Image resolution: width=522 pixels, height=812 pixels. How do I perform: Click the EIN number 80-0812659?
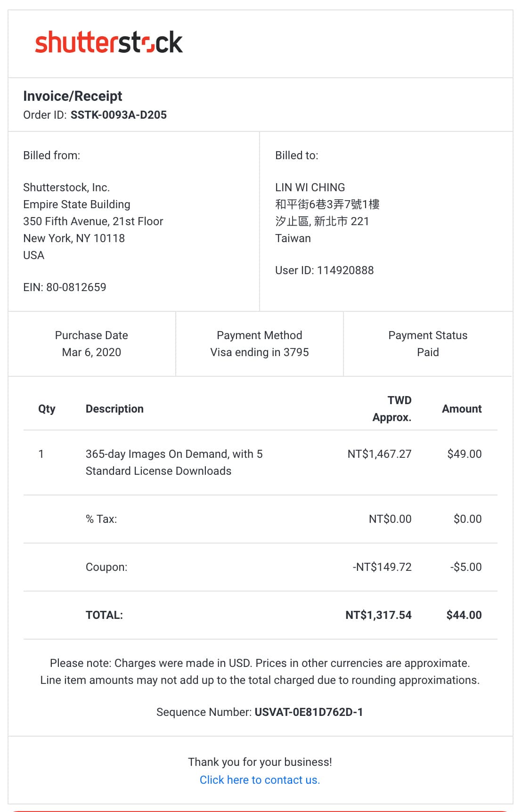[76, 287]
